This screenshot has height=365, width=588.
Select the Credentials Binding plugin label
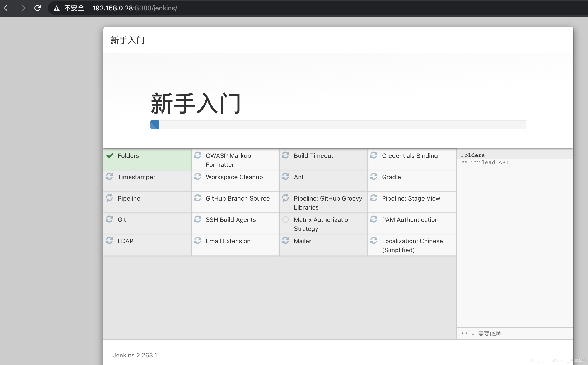(410, 156)
